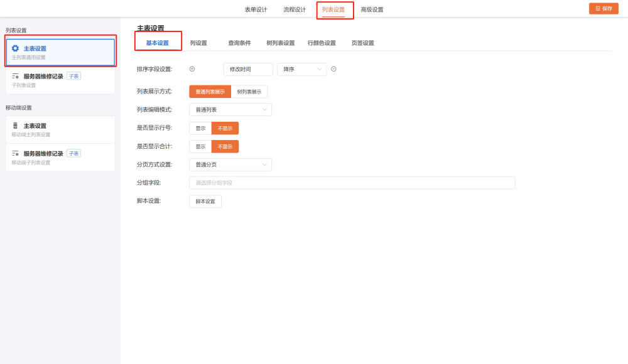Click the 分组字段 selection field
The image size is (628, 364).
tap(352, 183)
